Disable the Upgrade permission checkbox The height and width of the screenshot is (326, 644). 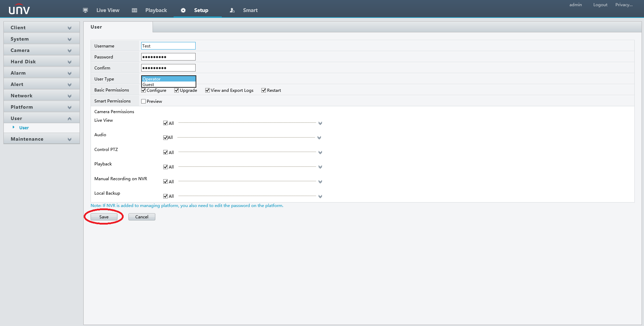[176, 90]
